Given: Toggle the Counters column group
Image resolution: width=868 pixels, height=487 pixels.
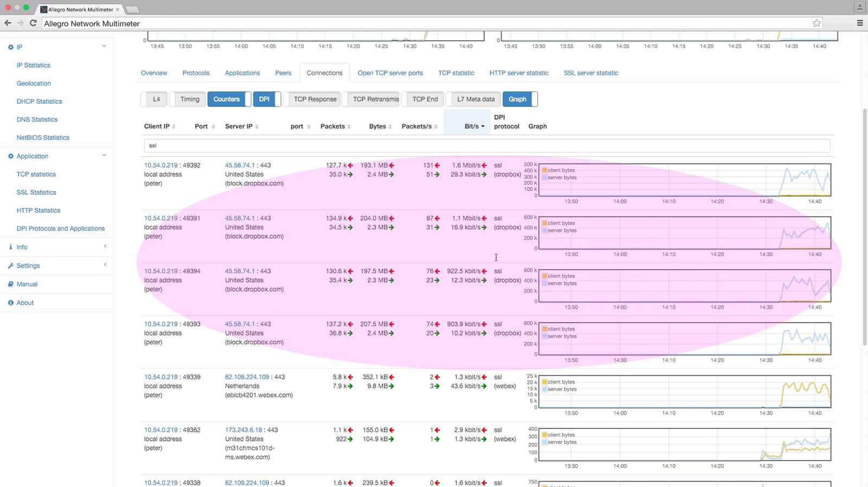Looking at the screenshot, I should point(226,99).
